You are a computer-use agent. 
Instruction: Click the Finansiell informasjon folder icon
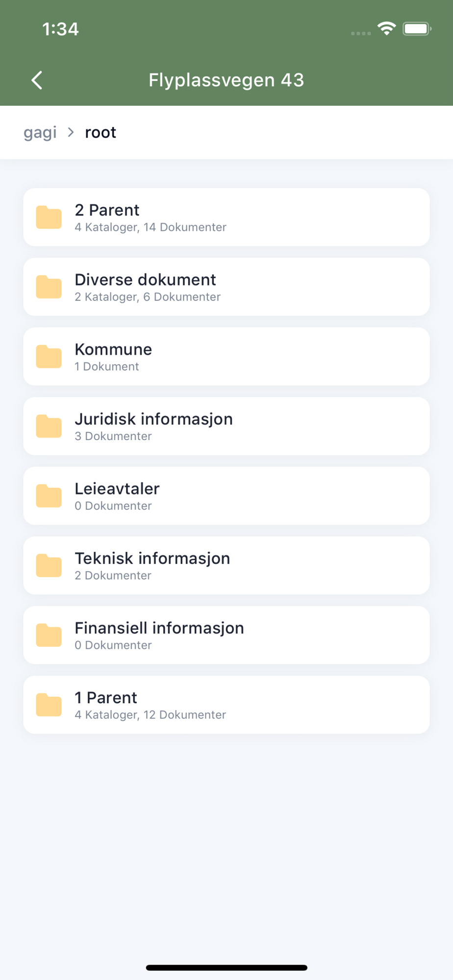click(x=49, y=635)
